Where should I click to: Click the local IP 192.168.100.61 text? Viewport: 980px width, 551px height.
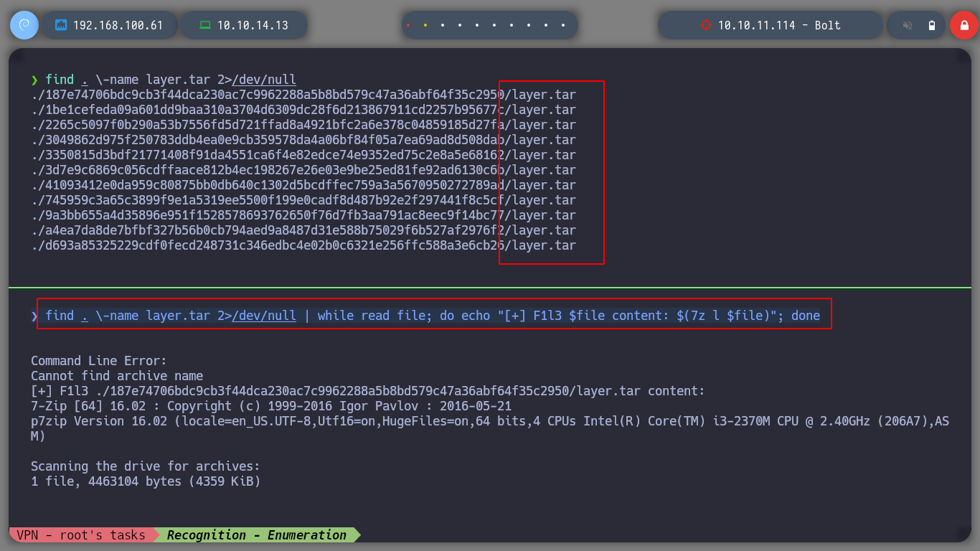click(x=118, y=25)
